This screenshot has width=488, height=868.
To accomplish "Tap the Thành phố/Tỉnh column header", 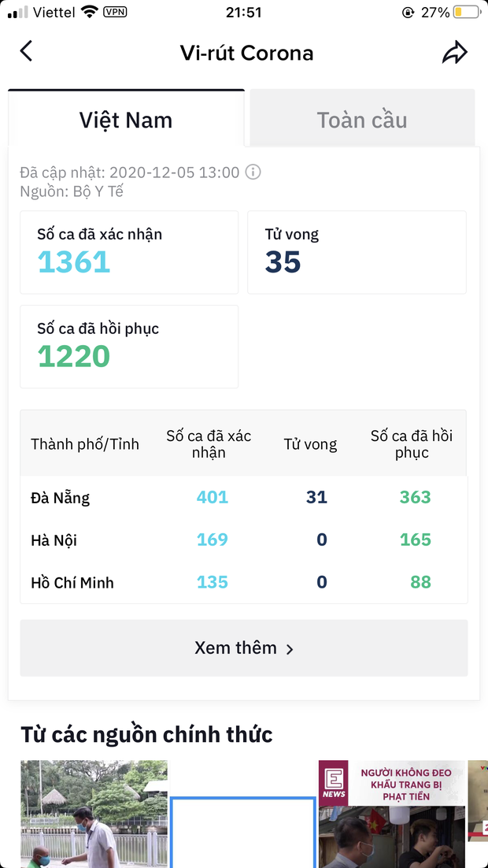I will 85,444.
